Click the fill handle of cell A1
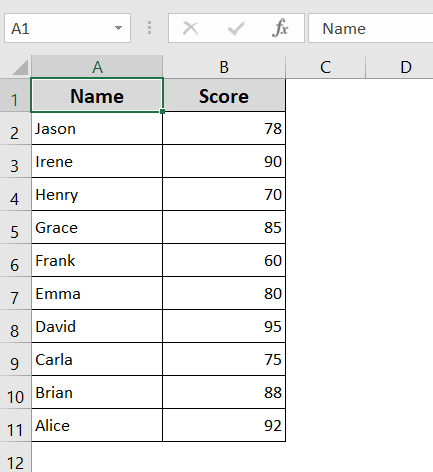 point(162,111)
